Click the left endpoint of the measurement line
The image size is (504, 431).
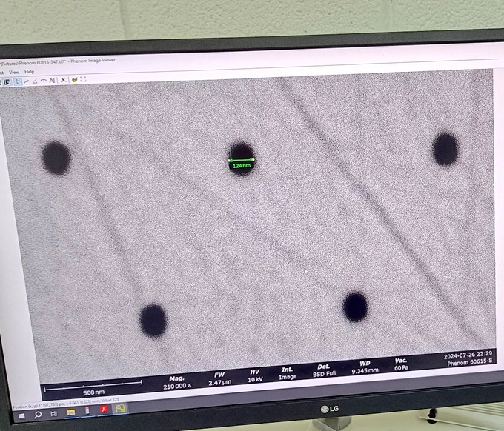(x=229, y=160)
